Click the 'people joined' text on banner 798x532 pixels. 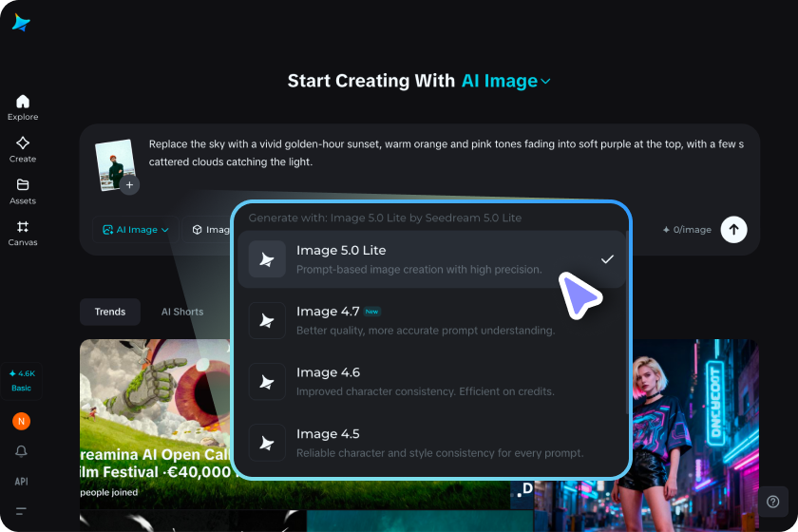[x=109, y=492]
